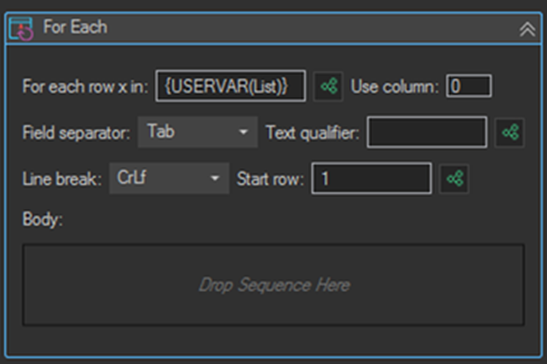Screen dimensions: 547x364
Task: Click the Start row: label
Action: pyautogui.click(x=270, y=179)
